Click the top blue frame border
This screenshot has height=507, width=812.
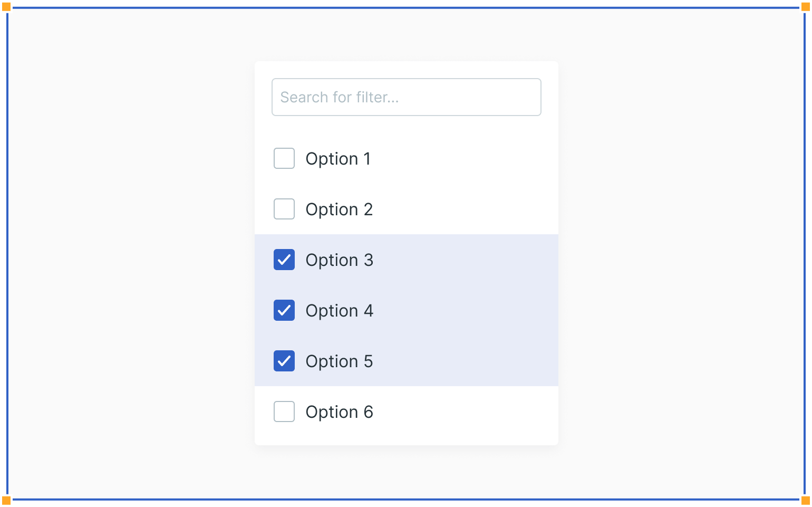point(406,7)
